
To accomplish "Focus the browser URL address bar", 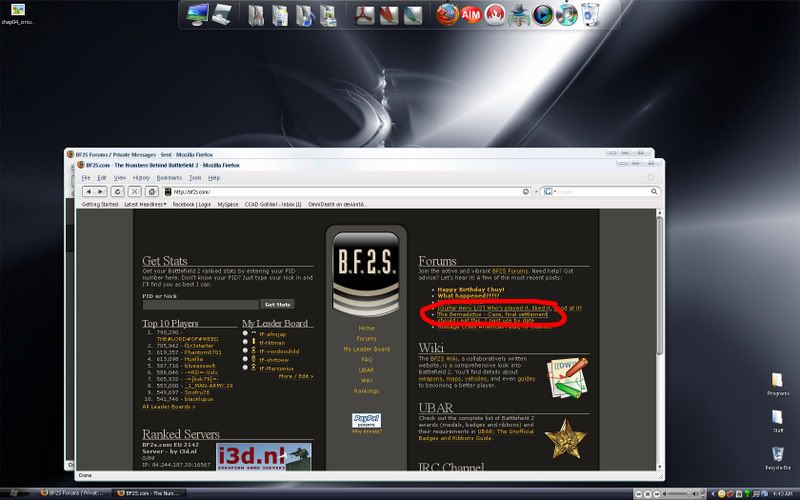I will click(x=347, y=192).
